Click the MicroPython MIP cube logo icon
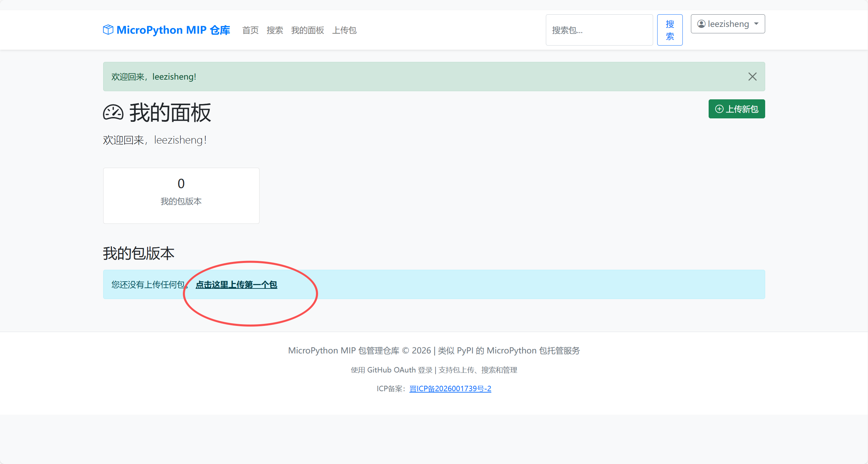This screenshot has height=464, width=868. point(108,30)
